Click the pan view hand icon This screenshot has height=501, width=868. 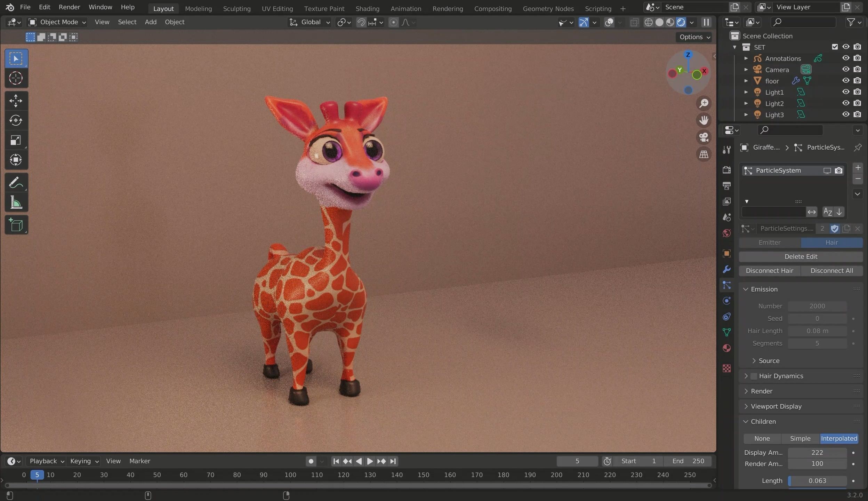tap(704, 120)
